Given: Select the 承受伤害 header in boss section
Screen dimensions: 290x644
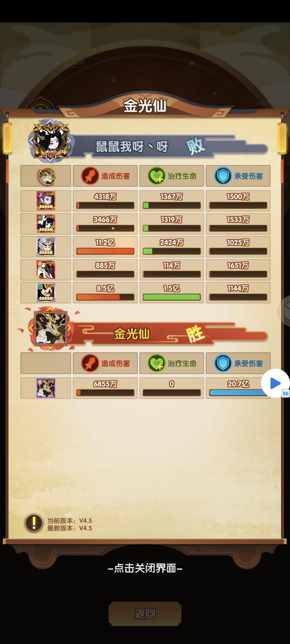Looking at the screenshot, I should [x=238, y=363].
